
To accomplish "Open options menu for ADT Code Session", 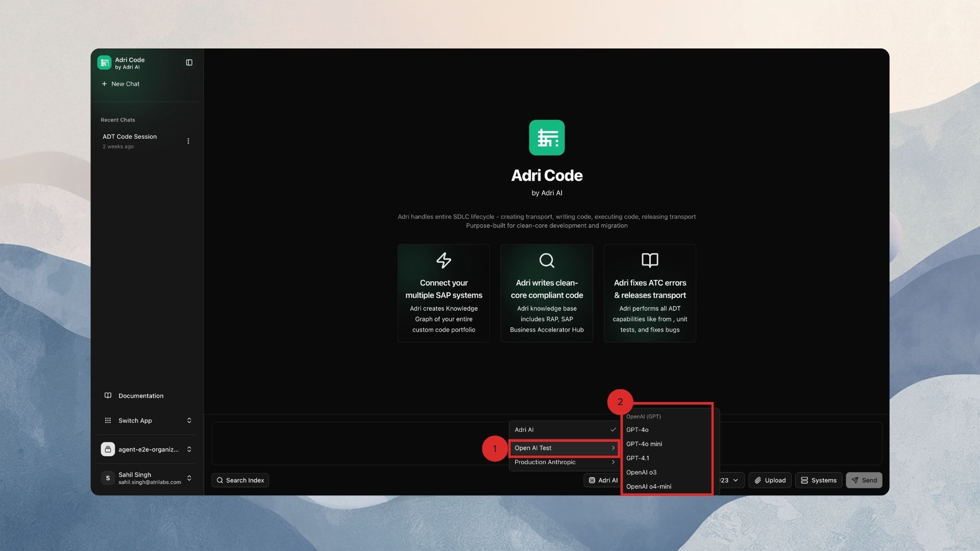I will click(188, 141).
